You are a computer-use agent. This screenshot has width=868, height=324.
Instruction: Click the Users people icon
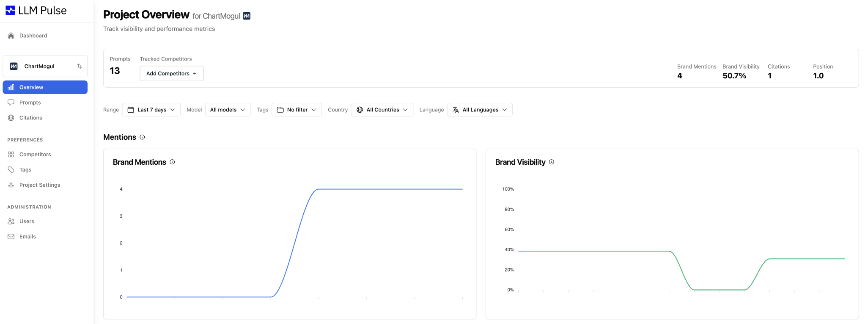11,222
